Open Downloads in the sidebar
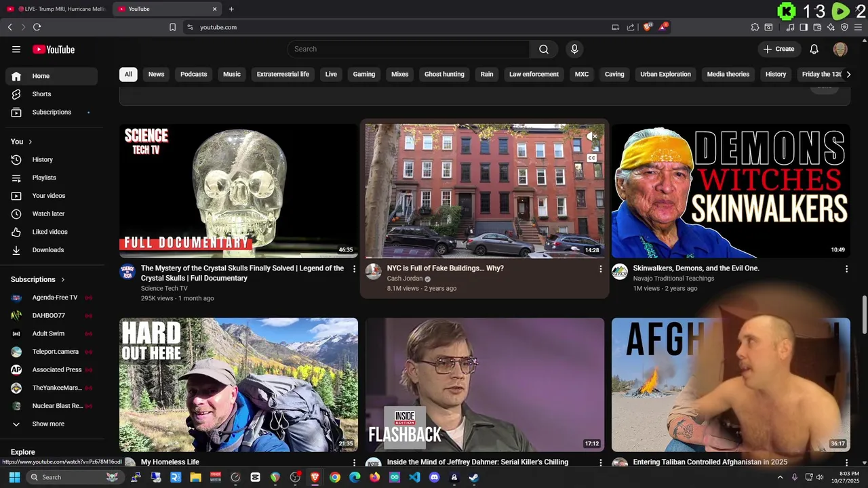The width and height of the screenshot is (868, 488). 52,250
